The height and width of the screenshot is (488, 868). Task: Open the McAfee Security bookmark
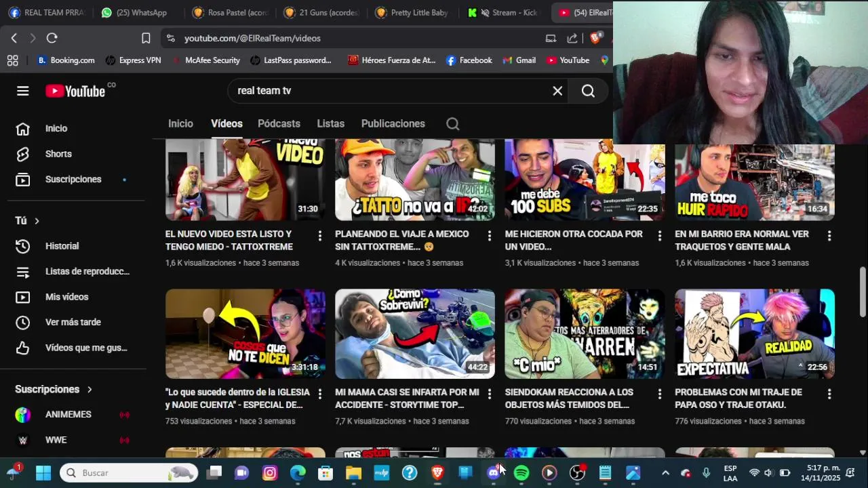pos(205,60)
